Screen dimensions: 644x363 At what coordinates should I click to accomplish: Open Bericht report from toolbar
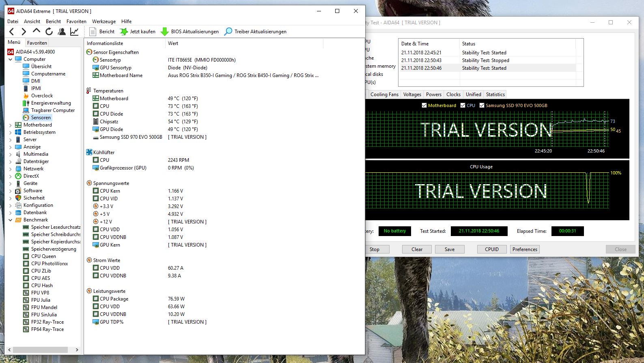point(102,32)
